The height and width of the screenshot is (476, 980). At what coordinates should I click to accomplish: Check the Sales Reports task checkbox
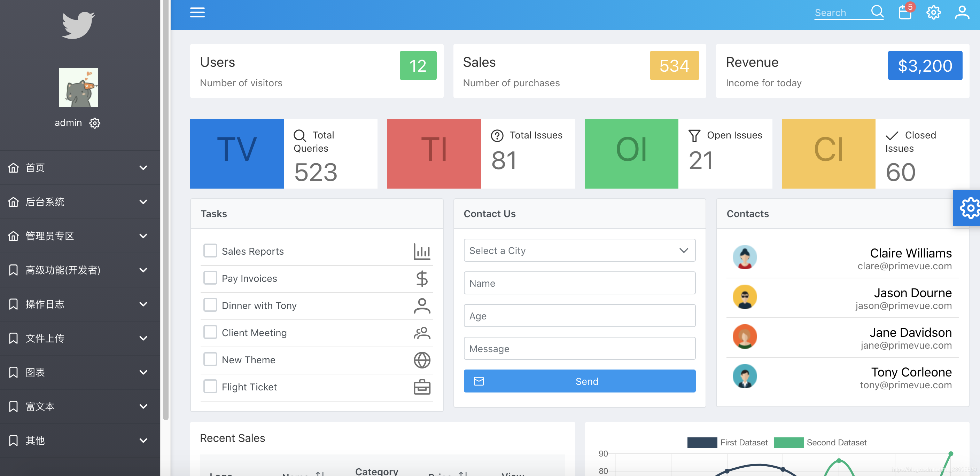click(x=210, y=251)
